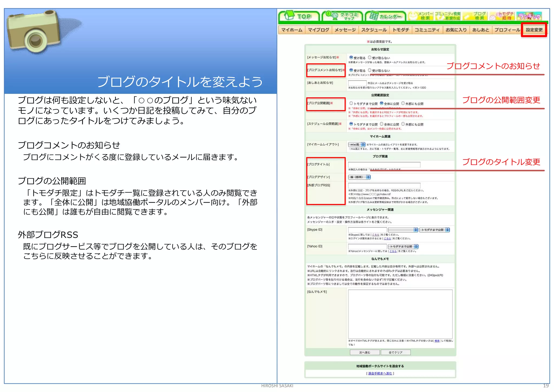
Task: Go to the スケジュール tab
Action: [374, 30]
